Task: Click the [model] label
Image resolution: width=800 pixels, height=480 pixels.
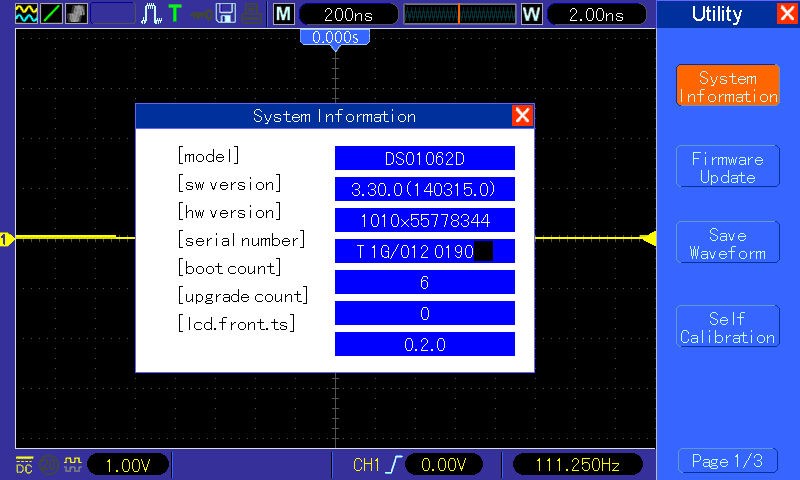Action: (x=208, y=156)
